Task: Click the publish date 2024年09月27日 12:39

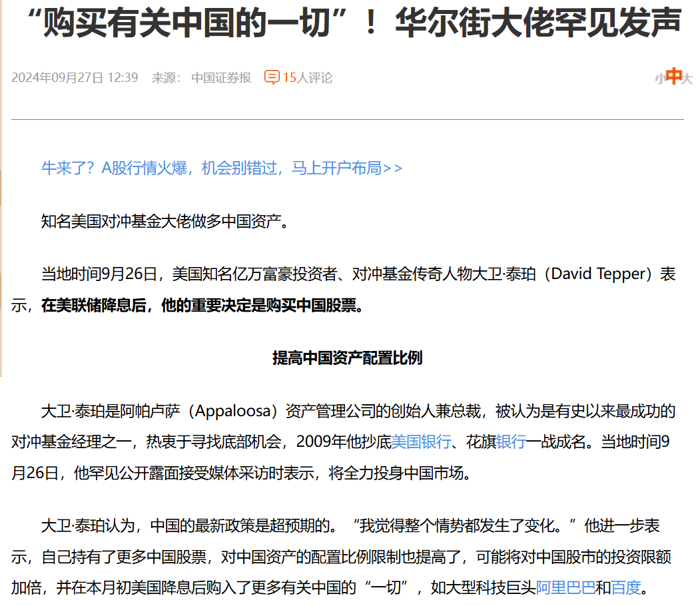Action: tap(75, 78)
